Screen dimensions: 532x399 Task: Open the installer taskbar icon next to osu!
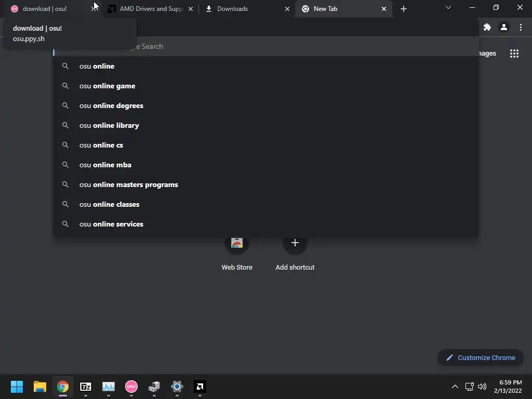[x=154, y=387]
